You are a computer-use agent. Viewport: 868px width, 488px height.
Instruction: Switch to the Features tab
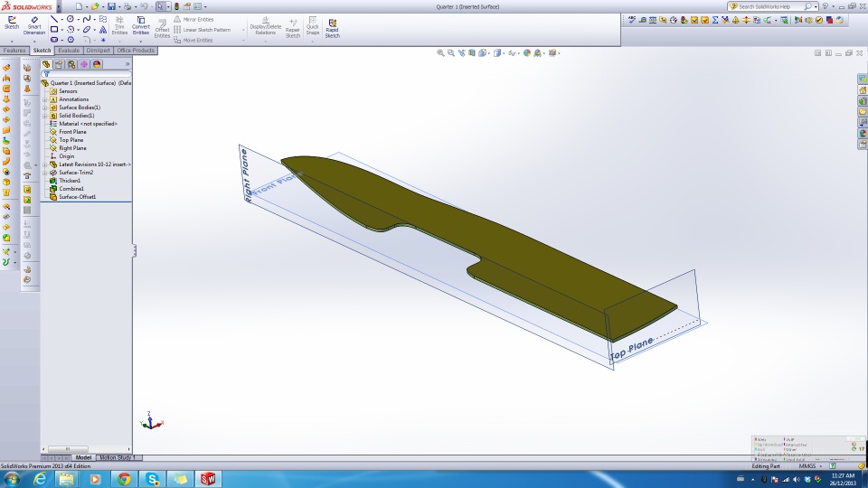[14, 51]
